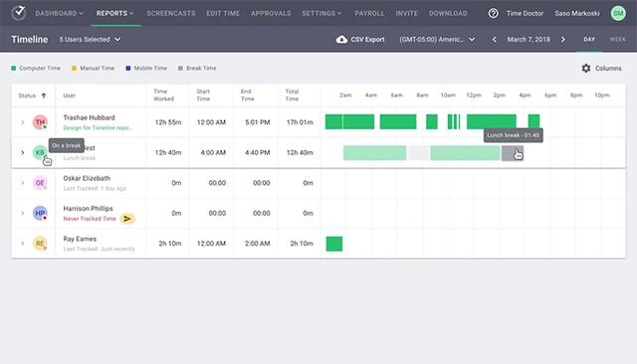The image size is (637, 364).
Task: Click 12h 55m time worked cell
Action: 168,122
